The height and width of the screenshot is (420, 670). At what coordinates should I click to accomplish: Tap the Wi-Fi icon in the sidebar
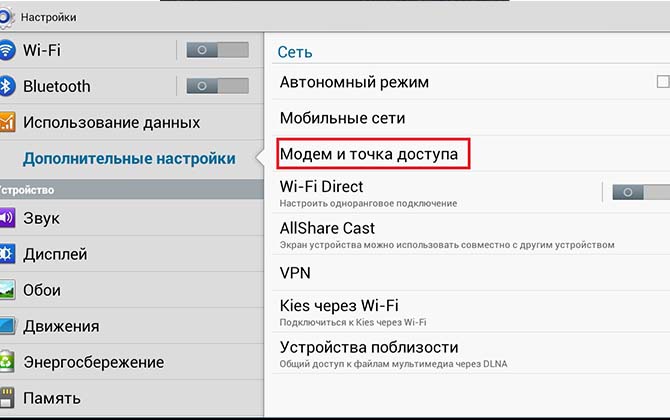coord(6,50)
